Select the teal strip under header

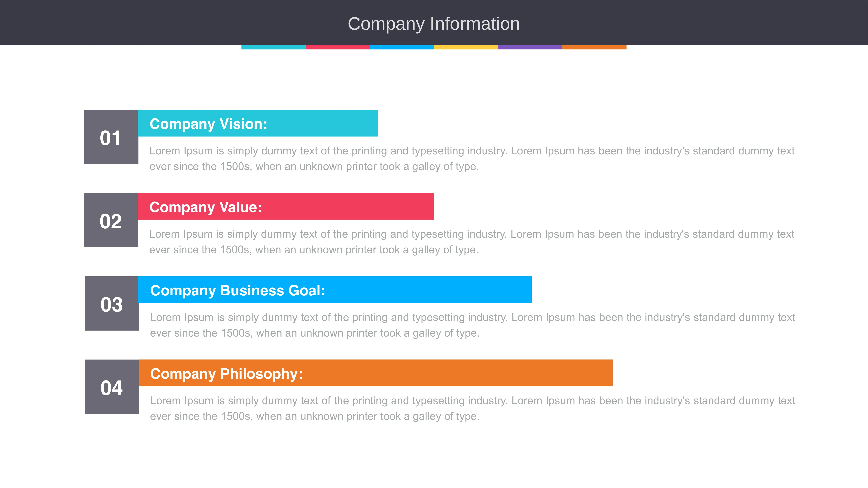click(273, 47)
